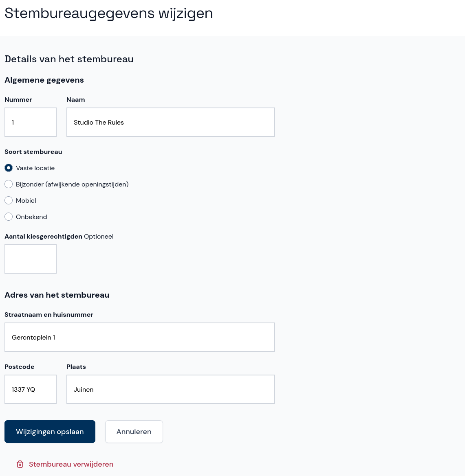Click the Adres van het stembureau heading
The width and height of the screenshot is (465, 476).
click(57, 295)
